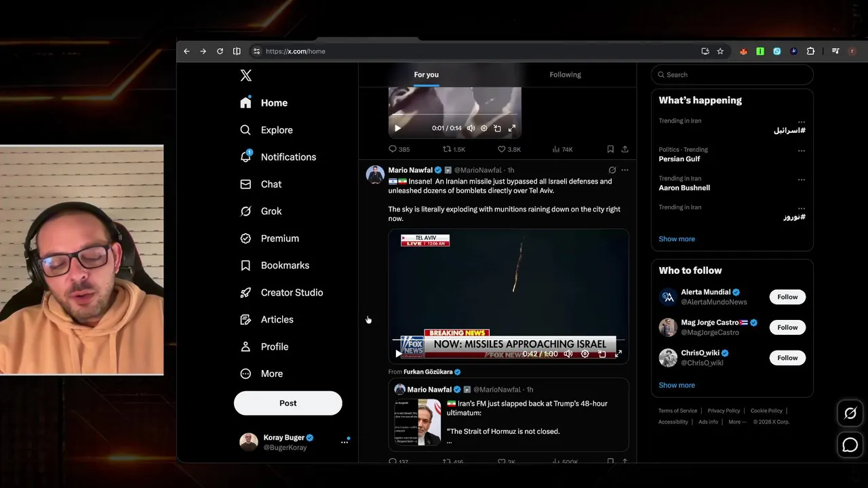Open settings gear on top video
The image size is (868, 488).
click(x=484, y=128)
